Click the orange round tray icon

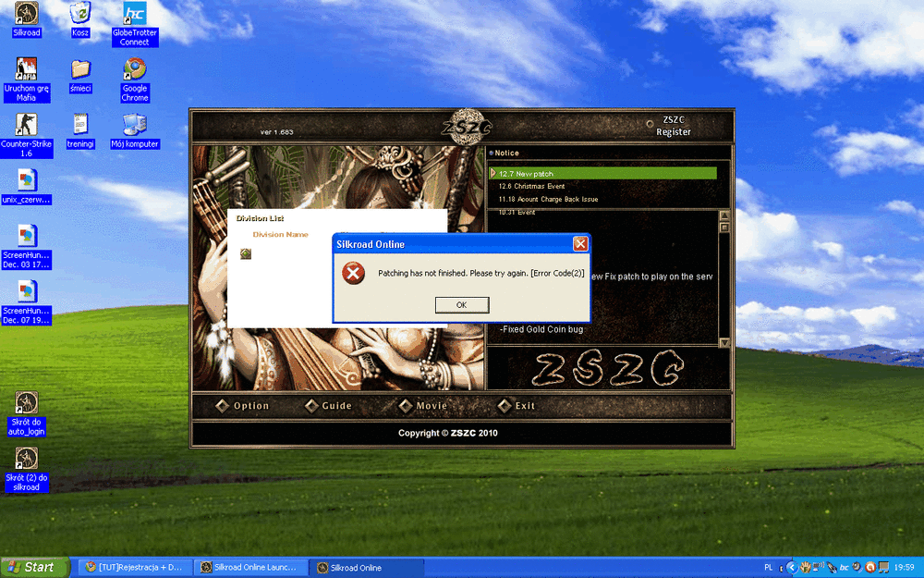[870, 568]
